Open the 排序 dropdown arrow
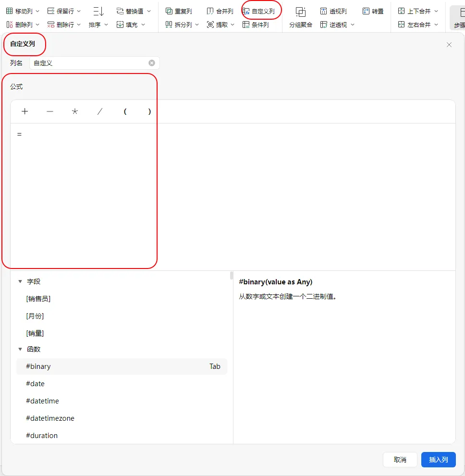 point(106,24)
